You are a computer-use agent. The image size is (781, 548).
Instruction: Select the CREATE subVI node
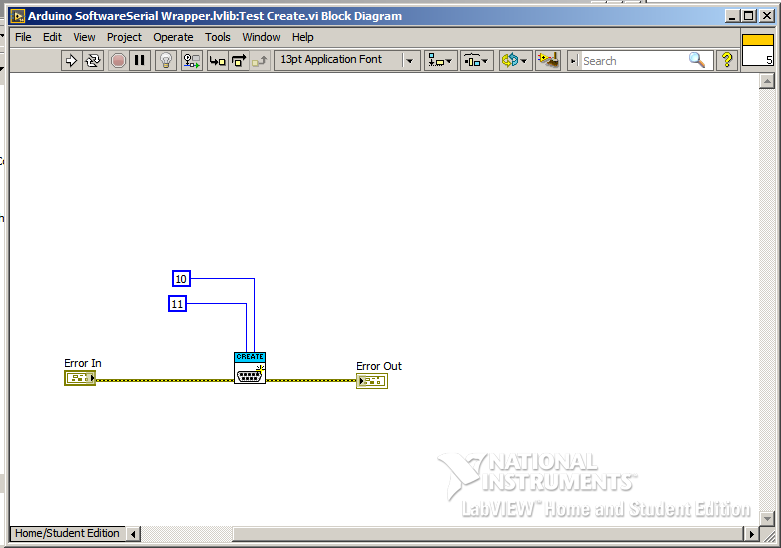pyautogui.click(x=250, y=368)
